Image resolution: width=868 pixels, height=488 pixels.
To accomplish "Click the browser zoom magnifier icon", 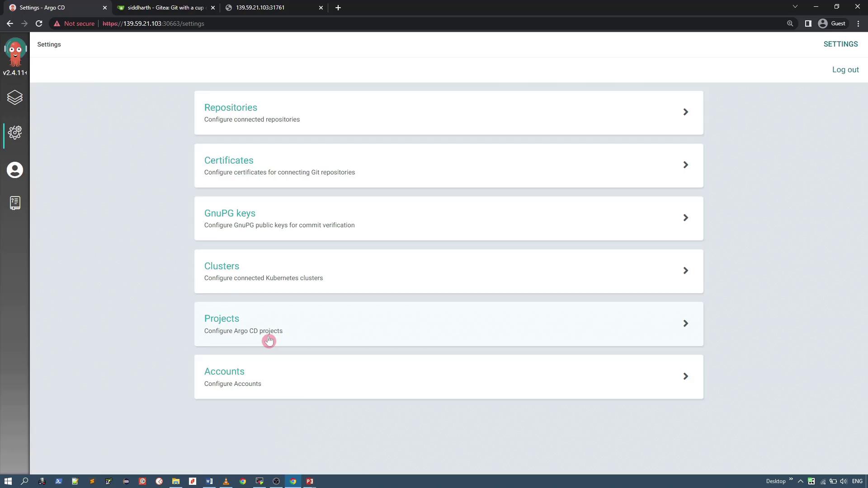I will click(x=790, y=23).
